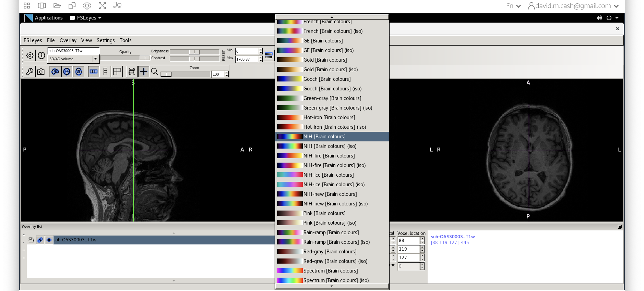Adjust the Brightness slider
This screenshot has height=291, width=644.
[194, 52]
